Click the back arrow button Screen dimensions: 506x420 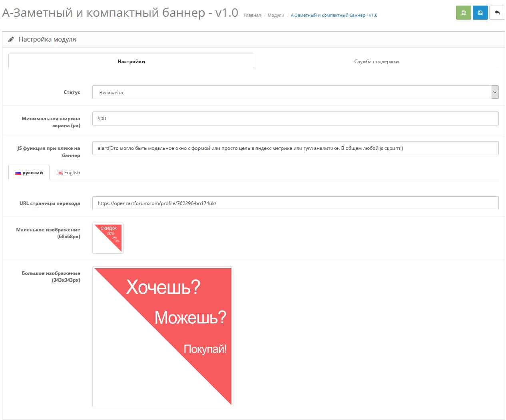tap(497, 13)
